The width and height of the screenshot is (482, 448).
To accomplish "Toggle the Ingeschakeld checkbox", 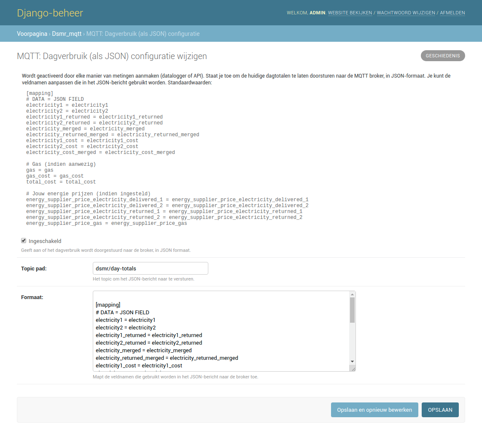I will (24, 241).
